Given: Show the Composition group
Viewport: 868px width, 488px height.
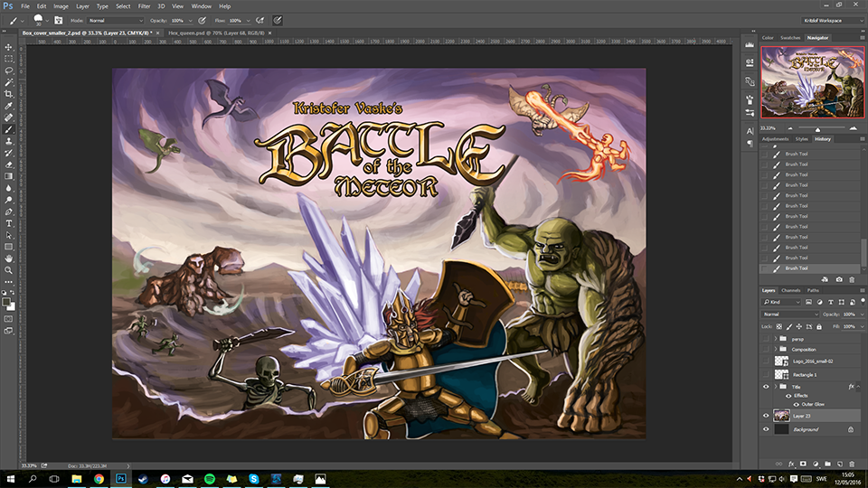Looking at the screenshot, I should coord(766,349).
